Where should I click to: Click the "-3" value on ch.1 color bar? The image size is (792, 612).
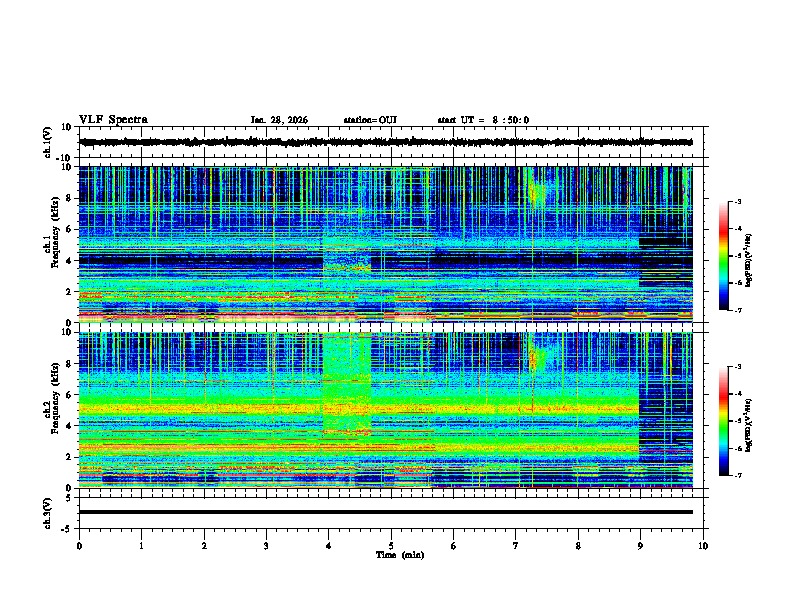737,201
